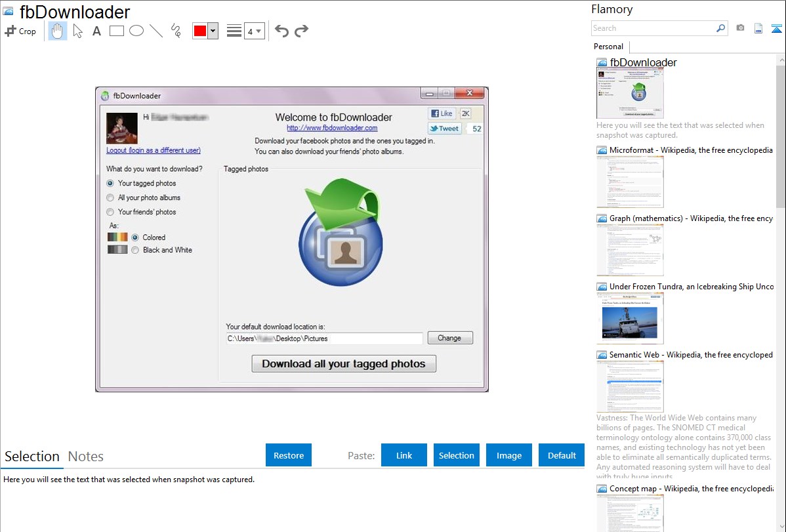Click the Logout (login as different user) link
Image resolution: width=786 pixels, height=532 pixels.
[x=154, y=150]
